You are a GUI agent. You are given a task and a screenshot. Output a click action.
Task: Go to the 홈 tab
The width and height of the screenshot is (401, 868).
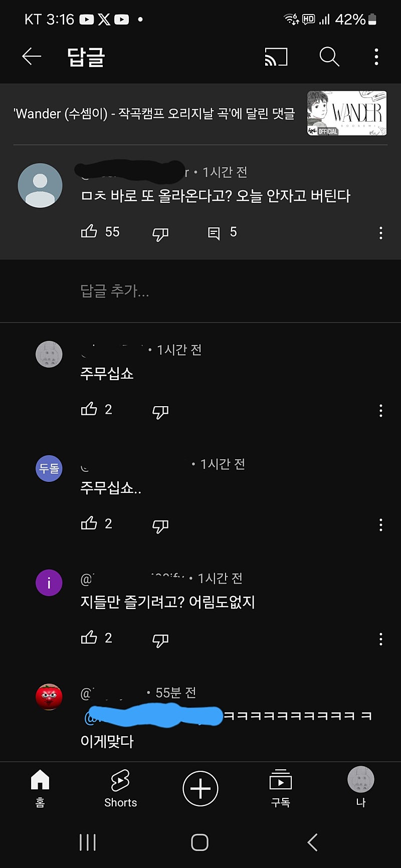(40, 789)
